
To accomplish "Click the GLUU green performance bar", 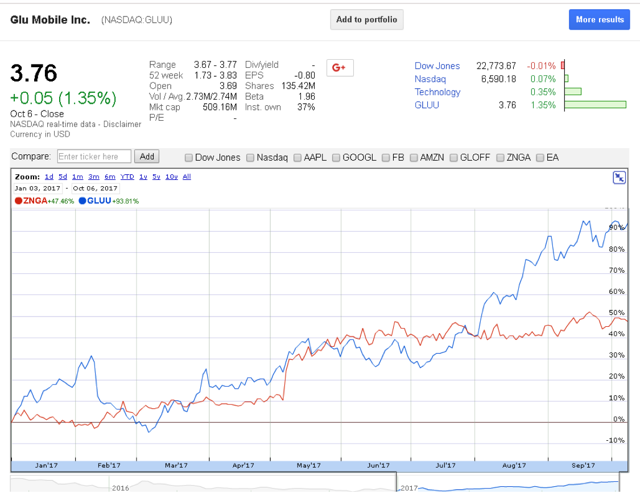I will pos(596,105).
